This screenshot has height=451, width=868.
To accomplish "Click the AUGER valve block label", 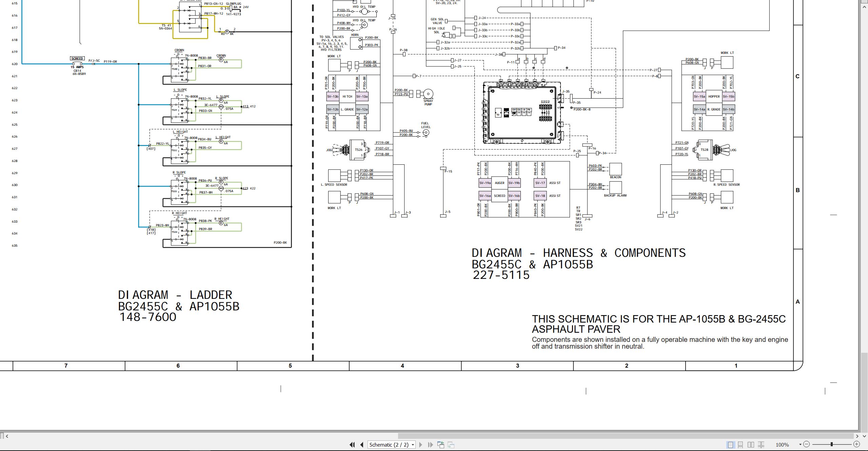I will [x=499, y=183].
